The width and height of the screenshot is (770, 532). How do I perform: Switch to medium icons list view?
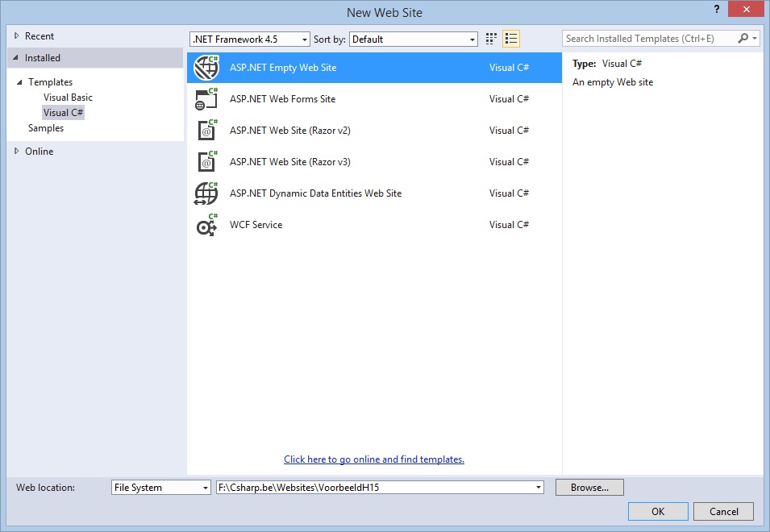pos(511,39)
